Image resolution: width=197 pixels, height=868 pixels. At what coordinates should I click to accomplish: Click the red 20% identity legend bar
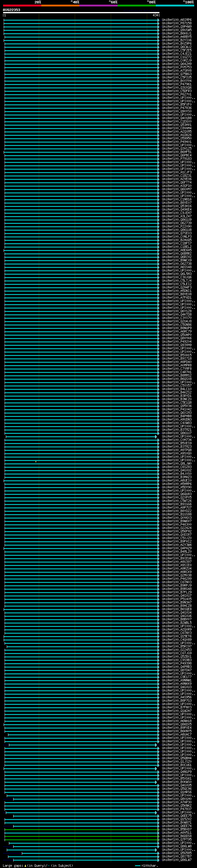click(x=22, y=6)
